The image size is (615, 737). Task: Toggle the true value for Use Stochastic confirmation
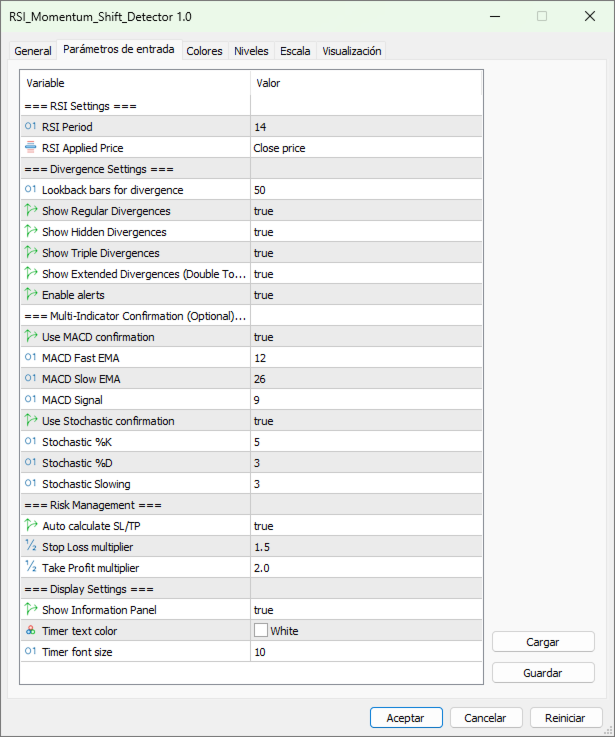pyautogui.click(x=366, y=421)
